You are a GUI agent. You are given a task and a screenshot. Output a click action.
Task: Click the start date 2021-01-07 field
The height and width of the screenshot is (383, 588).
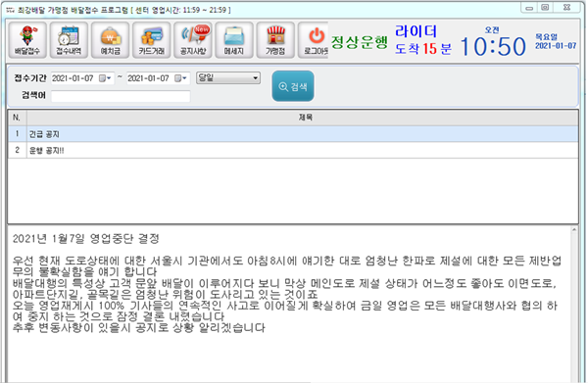(x=82, y=78)
